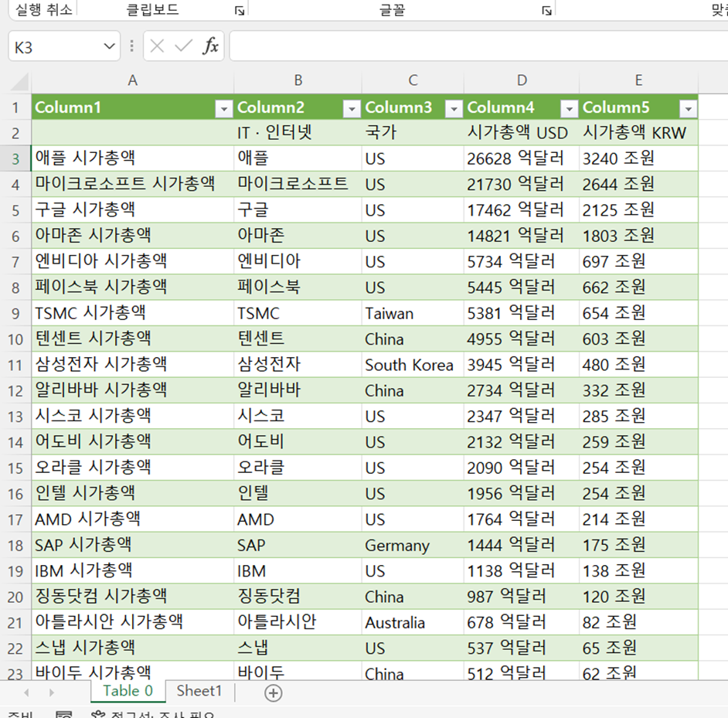Viewport: 728px width, 718px height.
Task: Open the Column4 filter dropdown
Action: pos(570,109)
